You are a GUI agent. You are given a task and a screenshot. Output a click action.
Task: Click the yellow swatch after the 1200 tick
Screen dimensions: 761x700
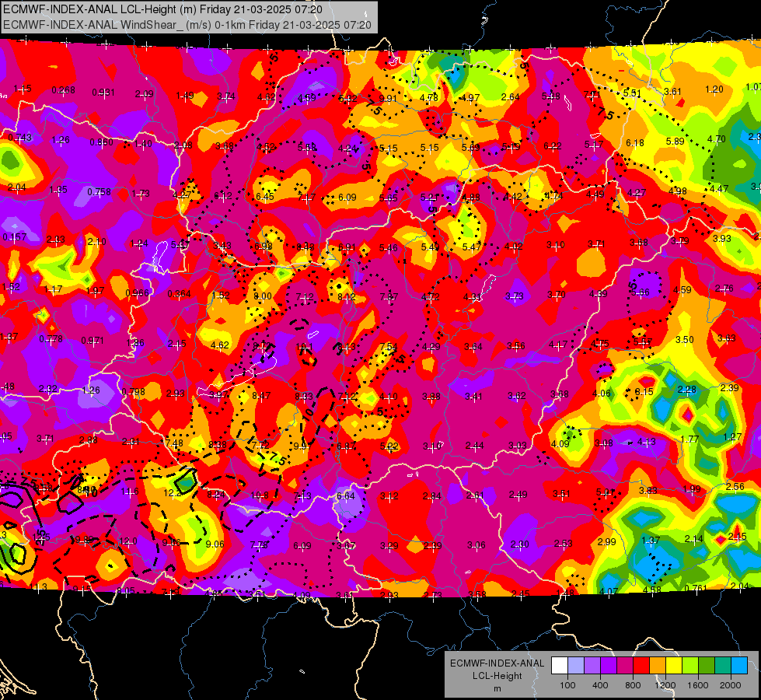click(674, 666)
